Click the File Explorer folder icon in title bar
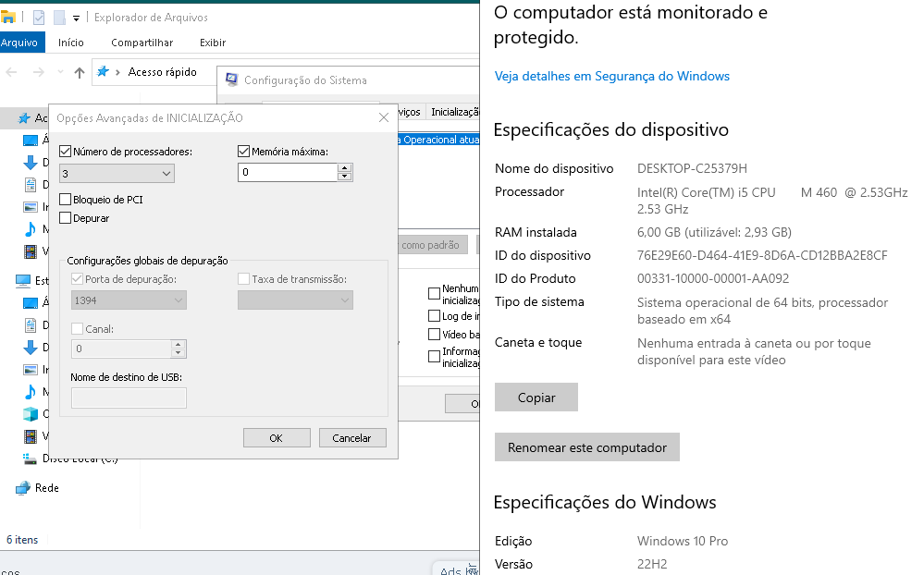Viewport: 924px width, 575px height. coord(7,18)
